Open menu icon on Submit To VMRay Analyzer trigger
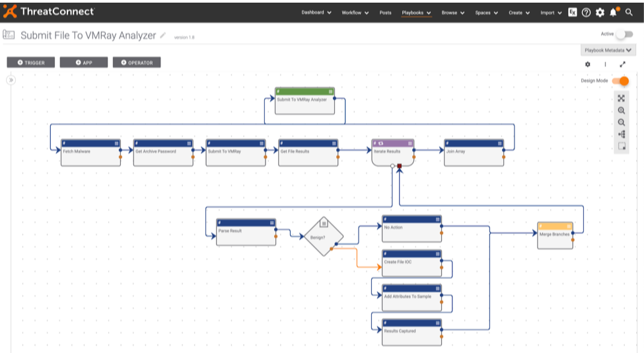Screen dimensions: 644x353 coord(331,92)
